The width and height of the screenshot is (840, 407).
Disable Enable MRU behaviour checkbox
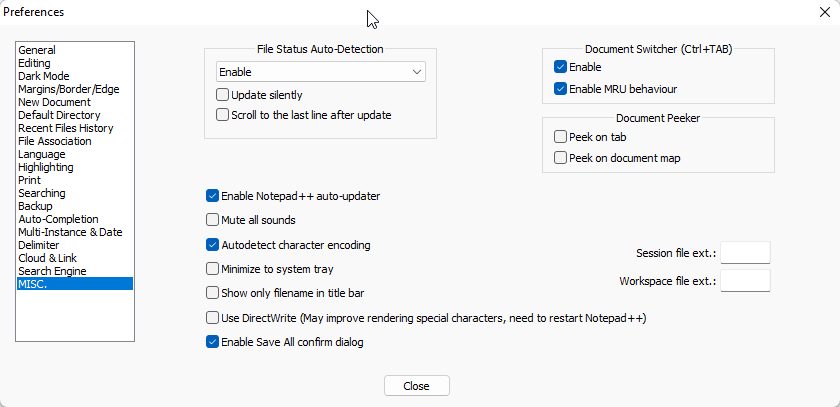pyautogui.click(x=560, y=89)
